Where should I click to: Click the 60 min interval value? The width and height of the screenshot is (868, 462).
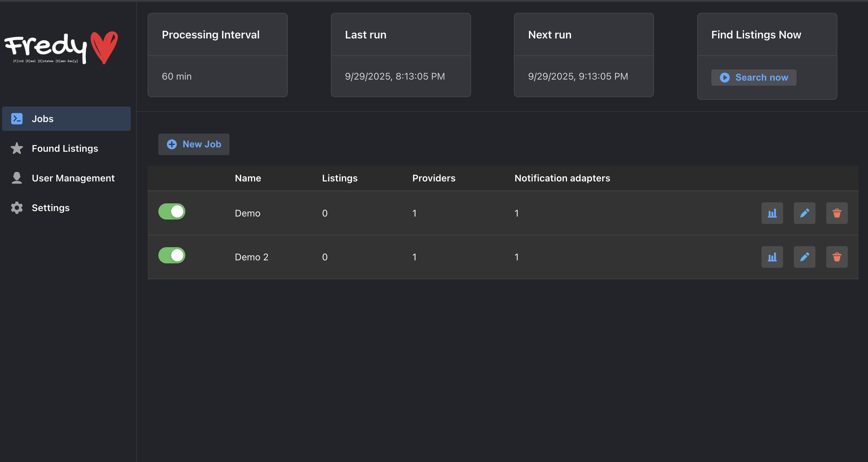pyautogui.click(x=177, y=76)
